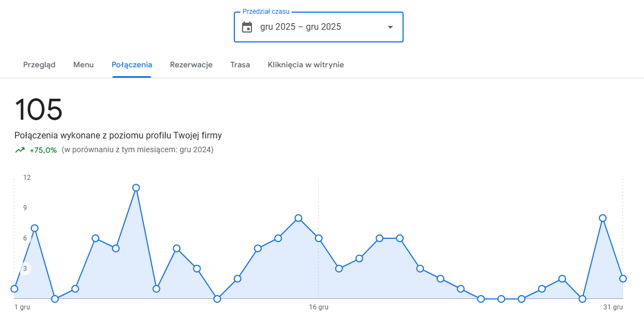Expand the time range dropdown arrow
This screenshot has height=321, width=644.
click(x=390, y=27)
